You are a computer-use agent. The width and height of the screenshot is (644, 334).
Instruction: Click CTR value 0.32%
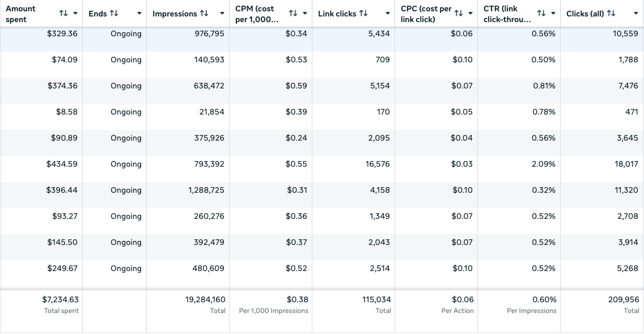[x=543, y=190]
